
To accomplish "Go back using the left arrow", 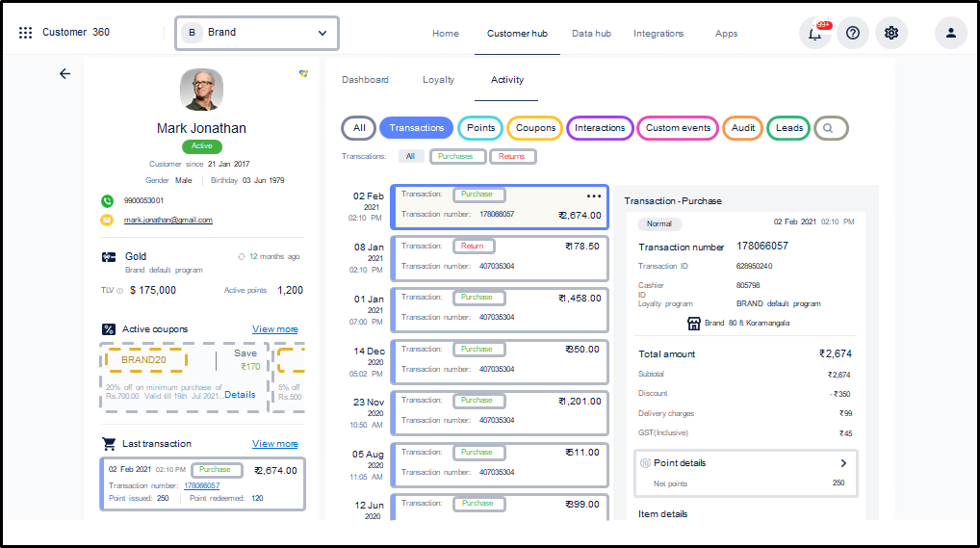I will click(65, 74).
